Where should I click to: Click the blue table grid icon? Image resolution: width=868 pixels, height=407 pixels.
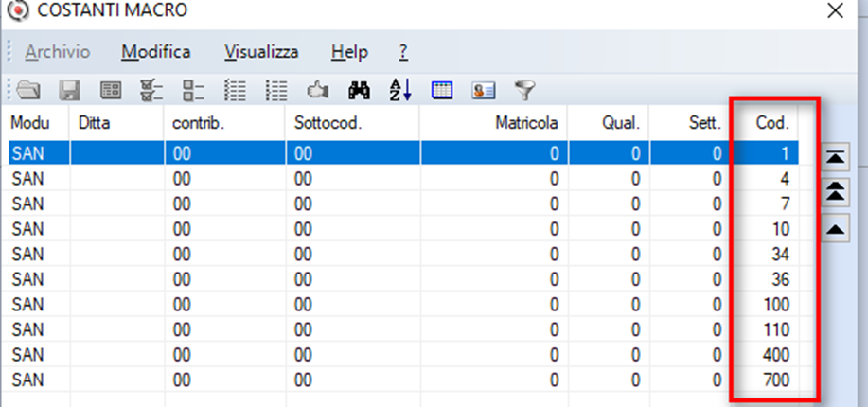click(442, 90)
